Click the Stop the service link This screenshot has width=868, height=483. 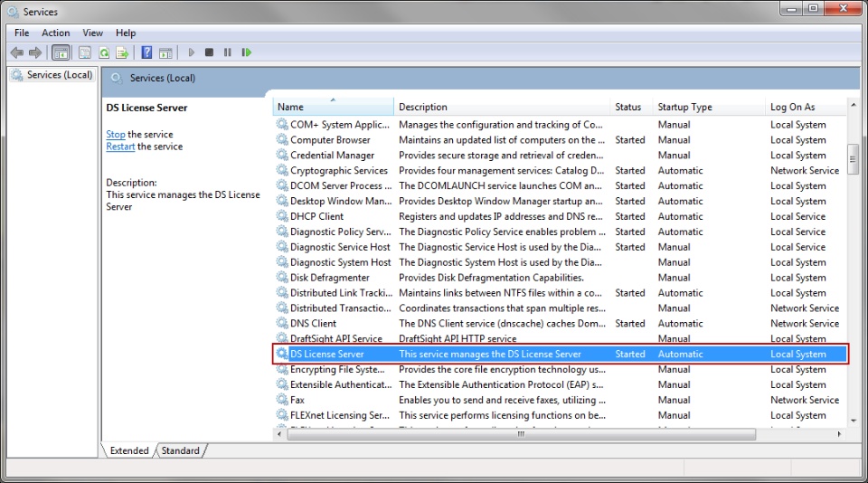pyautogui.click(x=116, y=134)
